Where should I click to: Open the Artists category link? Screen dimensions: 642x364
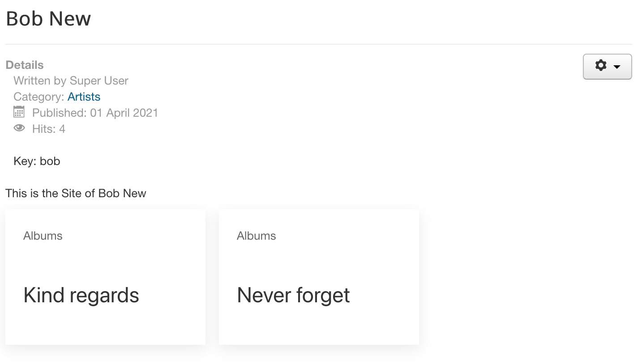pyautogui.click(x=84, y=97)
